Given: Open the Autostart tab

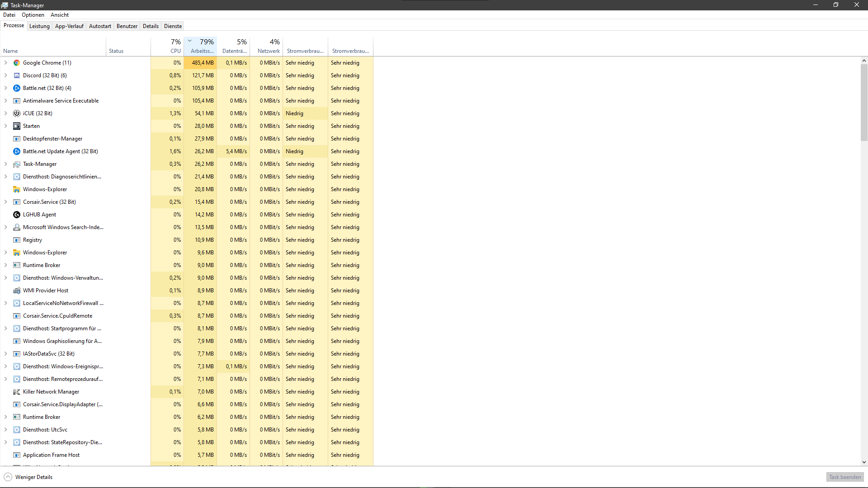Looking at the screenshot, I should click(x=100, y=26).
